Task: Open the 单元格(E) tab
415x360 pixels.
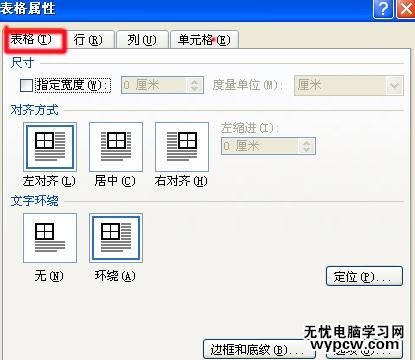Action: click(204, 40)
